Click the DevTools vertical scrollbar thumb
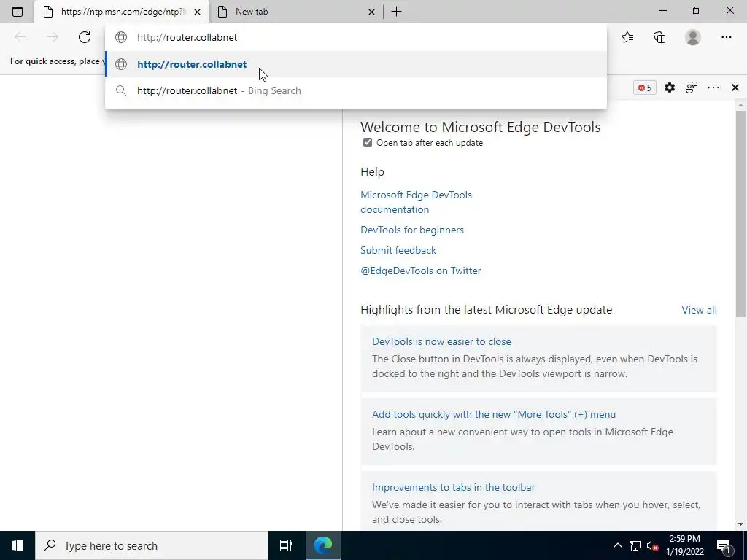 pyautogui.click(x=740, y=214)
